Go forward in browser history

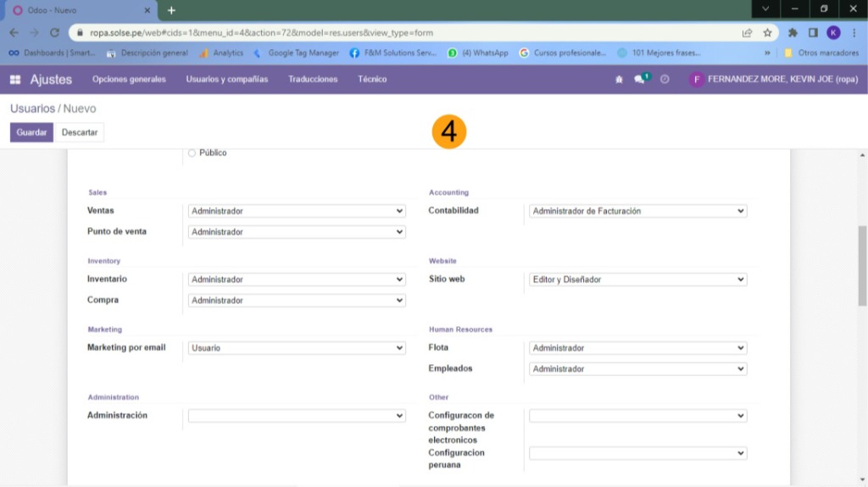[34, 33]
